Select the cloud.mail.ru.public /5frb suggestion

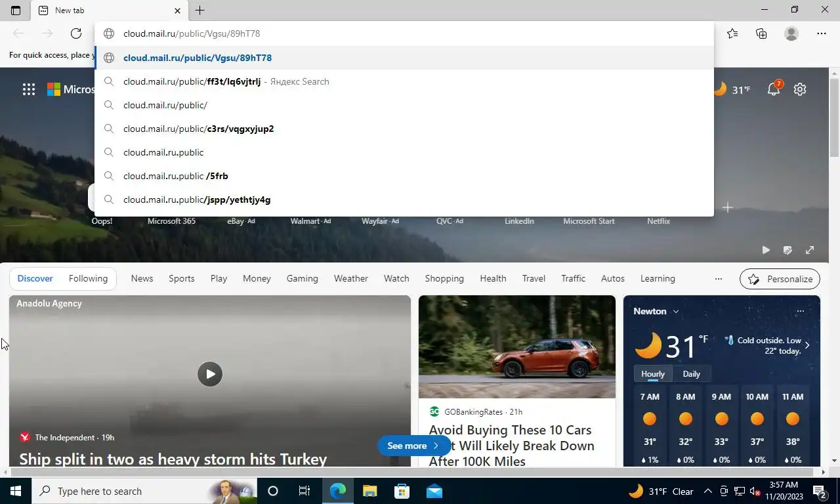(x=404, y=176)
